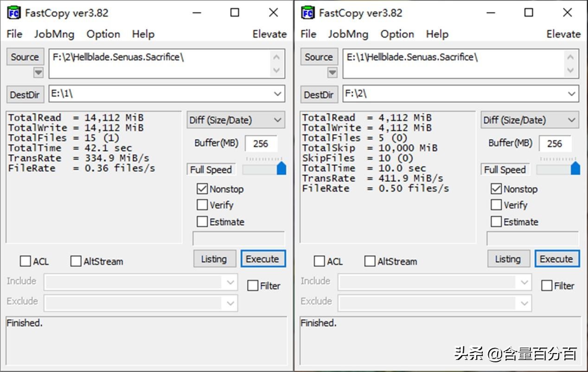Enable AltStream checkbox in right window
Image resolution: width=588 pixels, height=372 pixels.
point(370,261)
